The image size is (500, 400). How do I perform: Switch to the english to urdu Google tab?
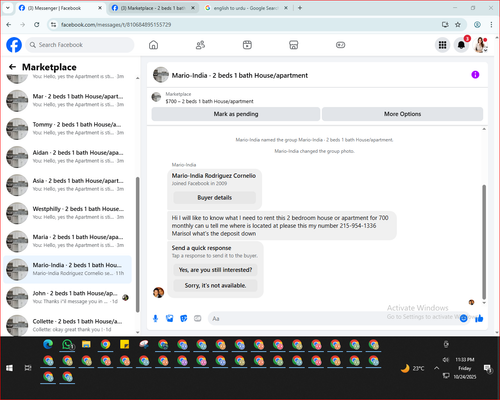(246, 8)
